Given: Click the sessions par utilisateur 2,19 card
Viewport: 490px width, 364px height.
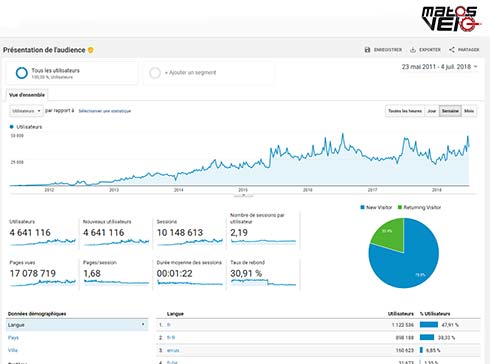Looking at the screenshot, I should [x=263, y=230].
